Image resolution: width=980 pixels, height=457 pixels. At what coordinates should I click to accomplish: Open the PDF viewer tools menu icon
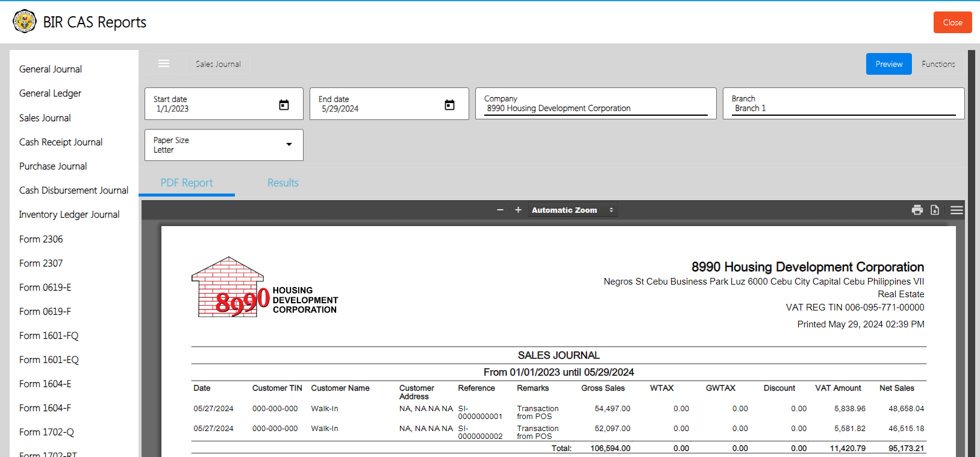[x=957, y=210]
